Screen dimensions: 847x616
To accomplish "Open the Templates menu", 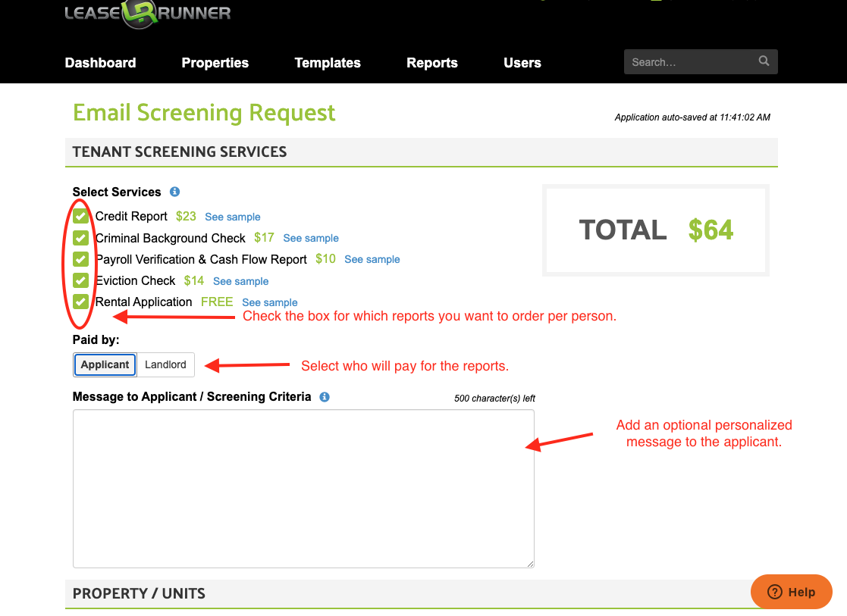I will [x=328, y=63].
